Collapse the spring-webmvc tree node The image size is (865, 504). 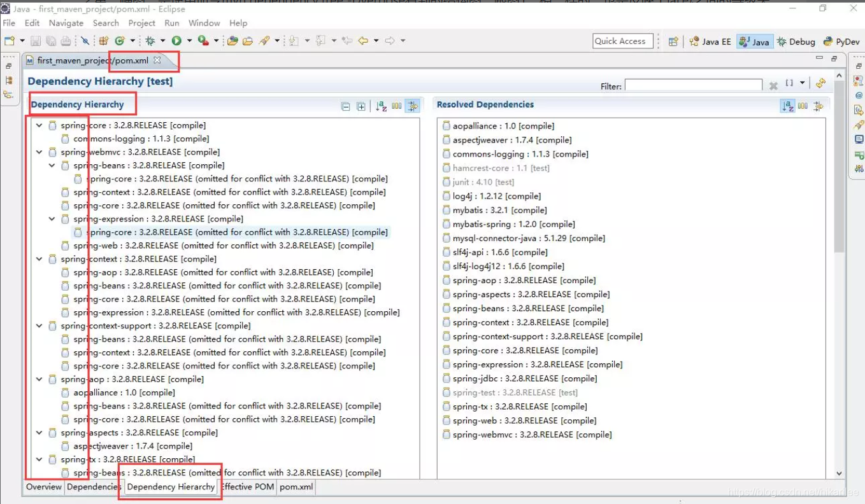point(39,152)
